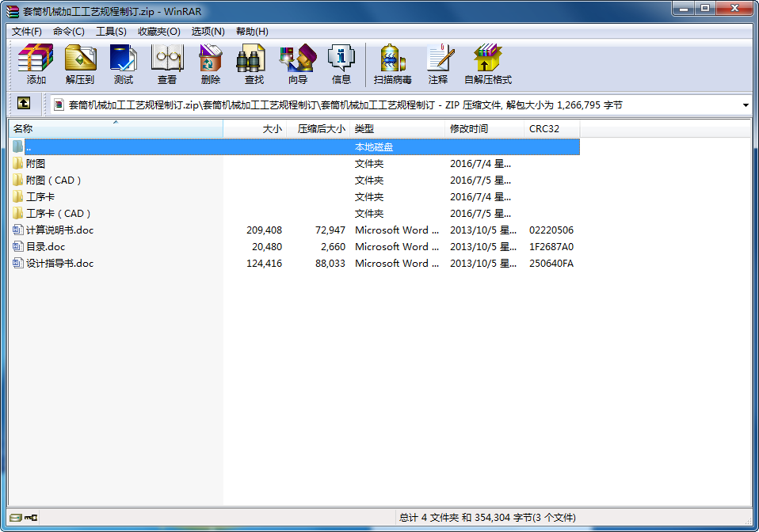Go up one level with arrow button

click(x=24, y=104)
